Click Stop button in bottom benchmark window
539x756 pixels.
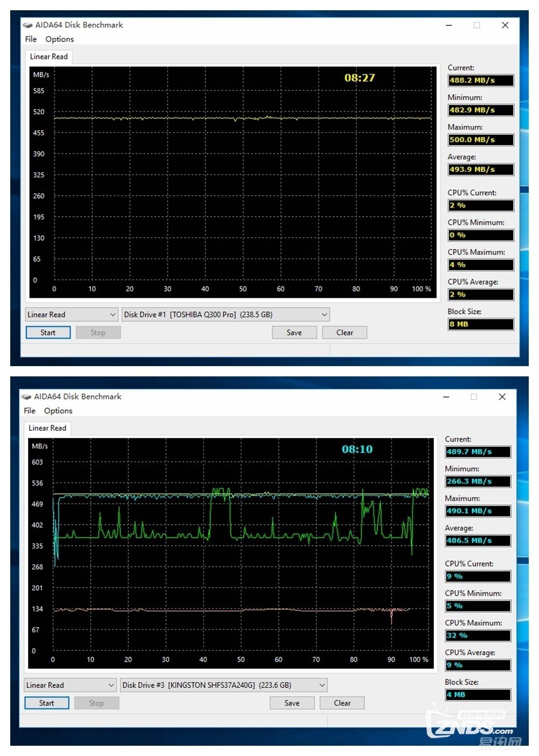pyautogui.click(x=96, y=703)
